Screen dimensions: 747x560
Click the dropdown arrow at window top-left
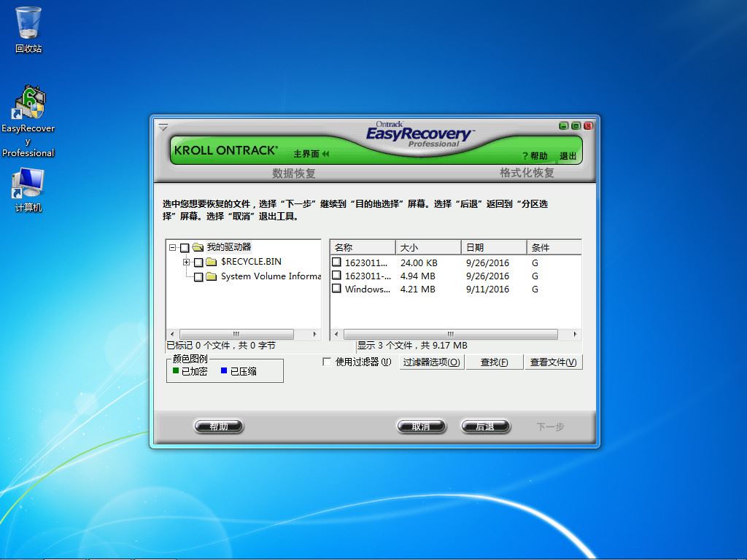coord(163,128)
